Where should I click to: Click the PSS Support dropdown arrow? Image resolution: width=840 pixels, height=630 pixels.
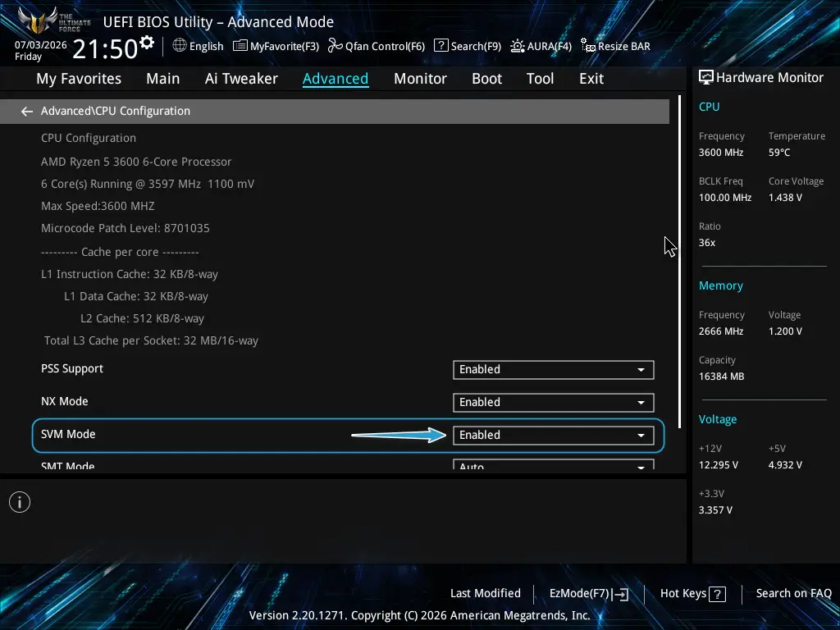(641, 370)
